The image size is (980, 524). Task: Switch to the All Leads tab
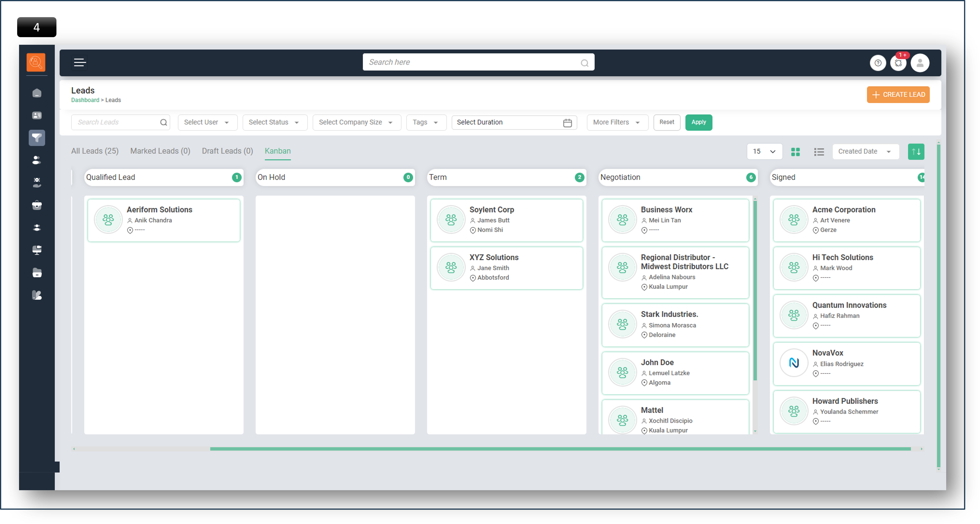coord(95,151)
